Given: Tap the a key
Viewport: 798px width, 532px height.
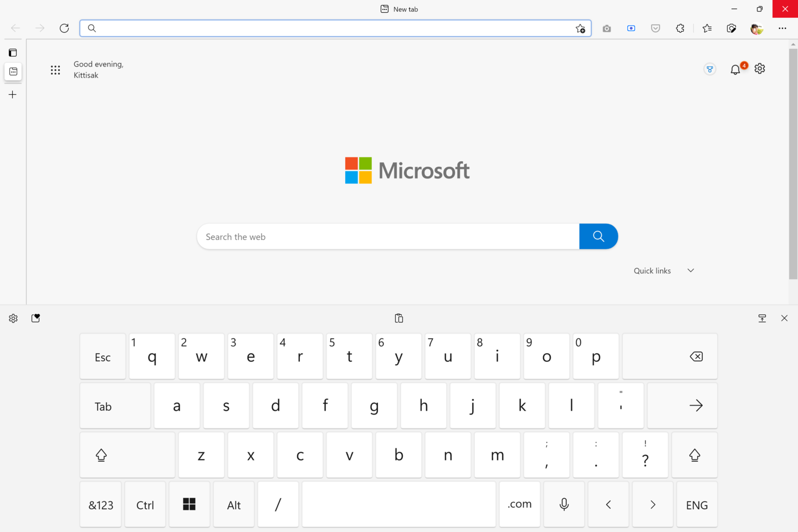Looking at the screenshot, I should click(177, 406).
